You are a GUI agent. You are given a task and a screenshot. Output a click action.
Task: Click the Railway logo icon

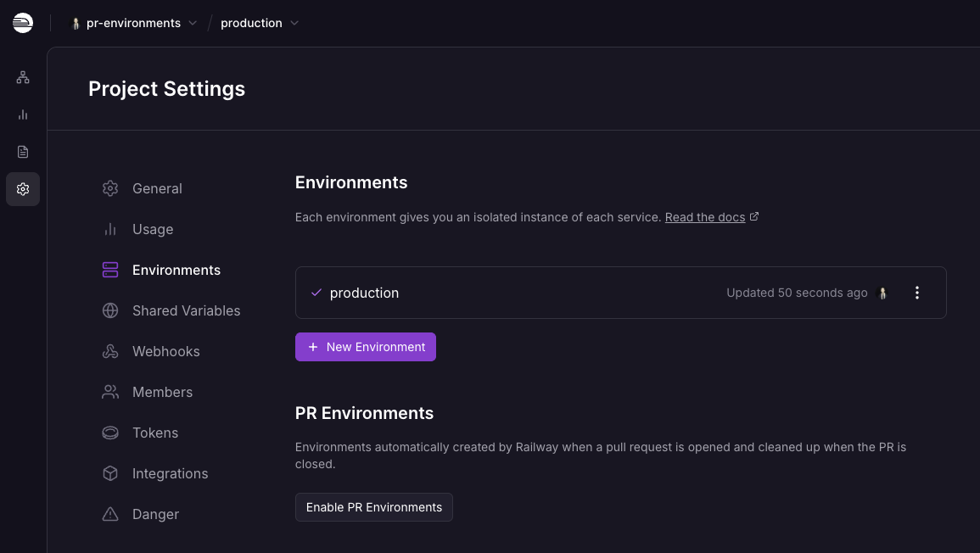pyautogui.click(x=23, y=23)
